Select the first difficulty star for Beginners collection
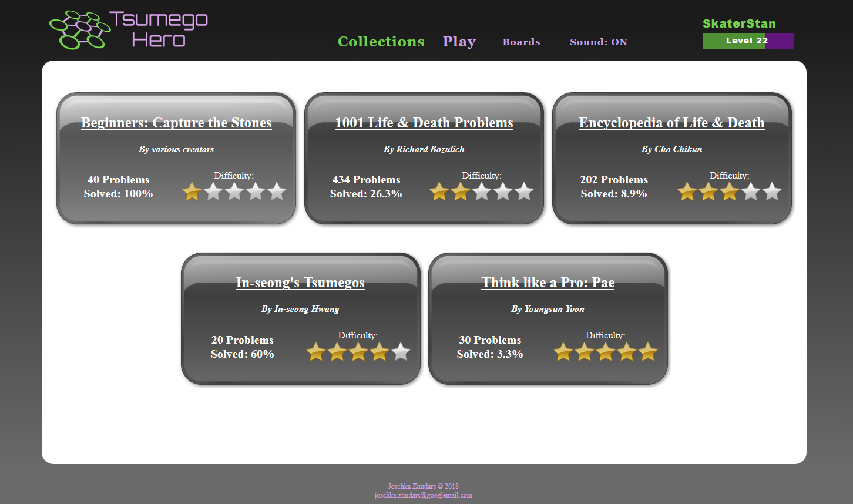 pos(192,191)
